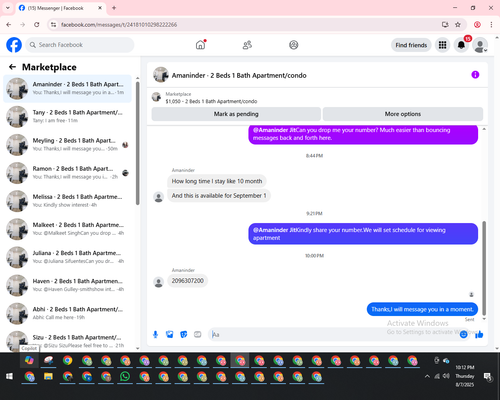The height and width of the screenshot is (400, 500).
Task: Open Amaninder conversation in list
Action: [x=68, y=89]
